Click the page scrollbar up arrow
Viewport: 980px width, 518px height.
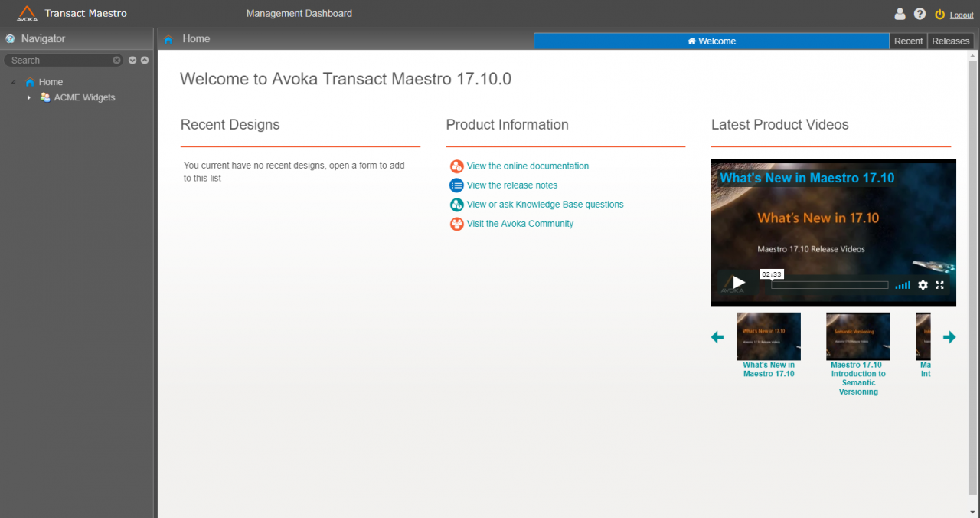tap(973, 56)
